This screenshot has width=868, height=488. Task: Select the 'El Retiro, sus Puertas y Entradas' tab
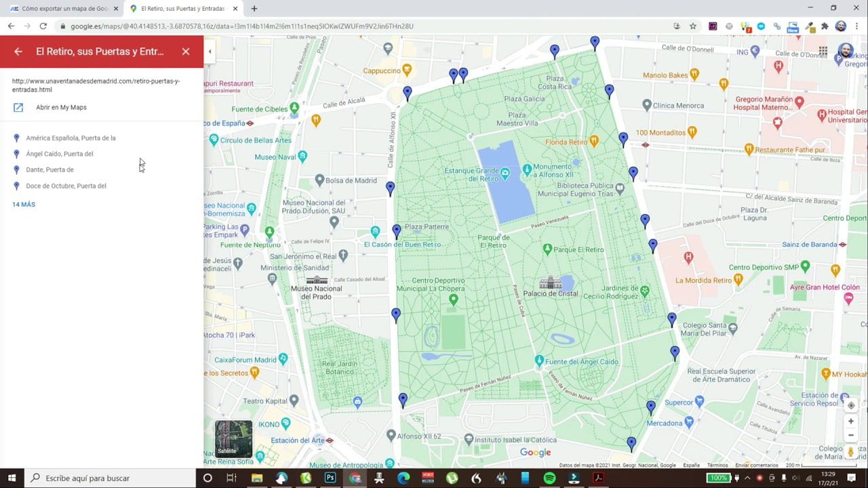[178, 9]
